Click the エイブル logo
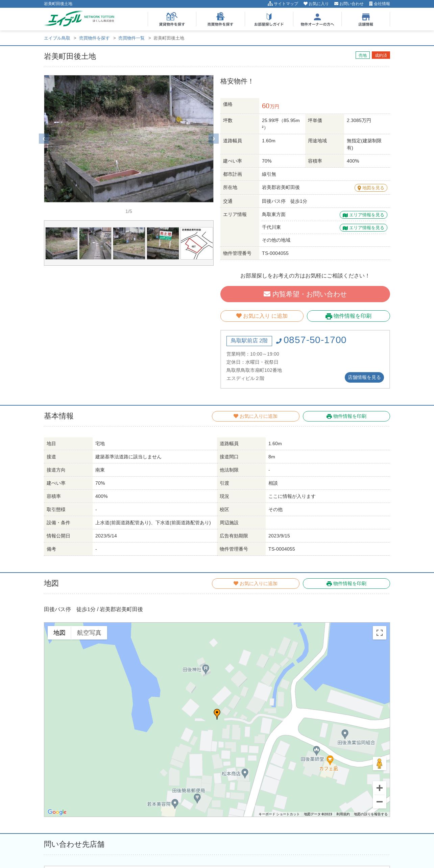 tap(79, 19)
